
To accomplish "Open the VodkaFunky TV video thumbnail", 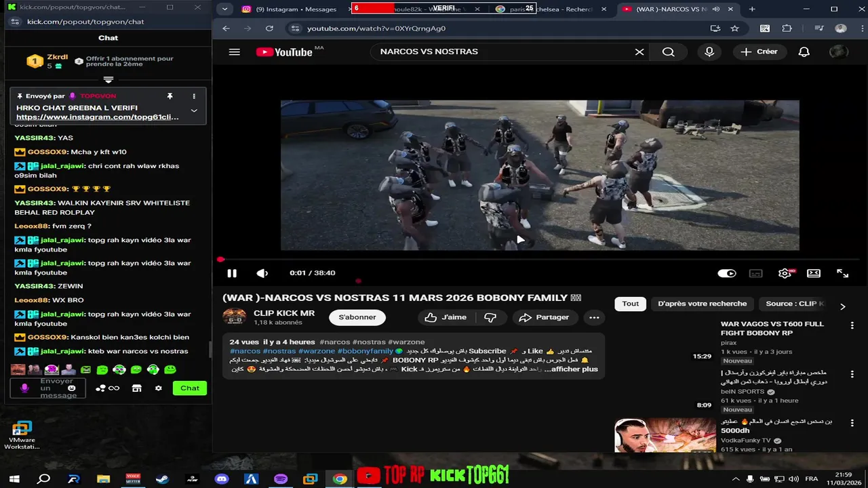I will point(665,435).
